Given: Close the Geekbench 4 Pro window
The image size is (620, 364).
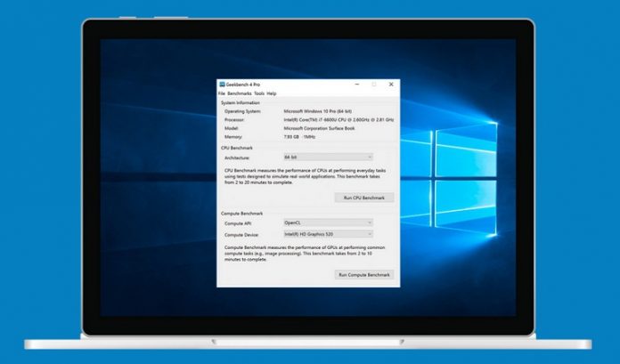Looking at the screenshot, I should [x=391, y=85].
